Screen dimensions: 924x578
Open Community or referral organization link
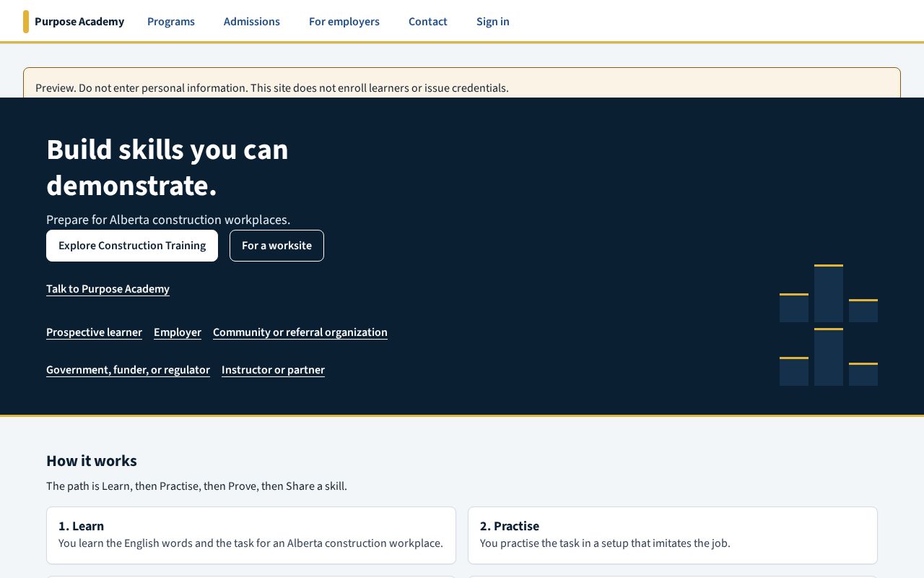(300, 332)
